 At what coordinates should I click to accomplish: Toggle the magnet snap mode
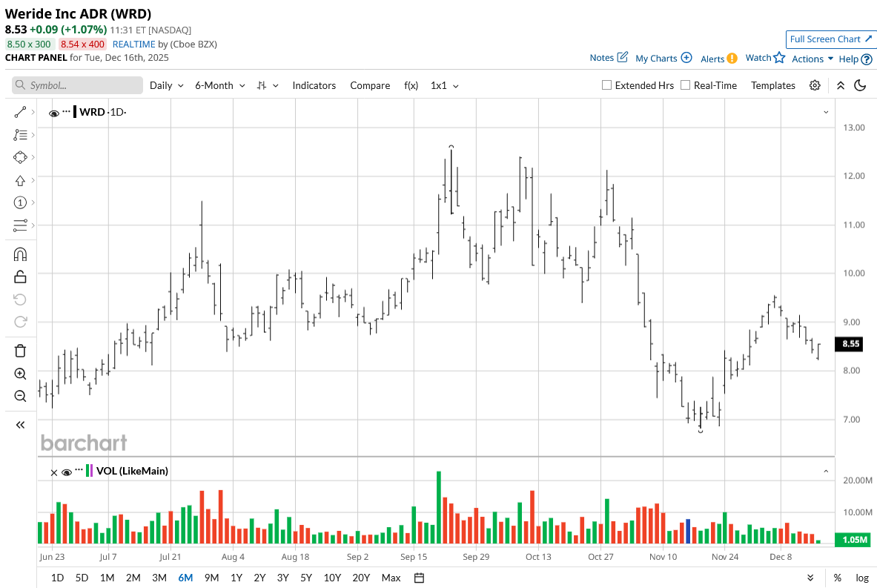coord(20,254)
